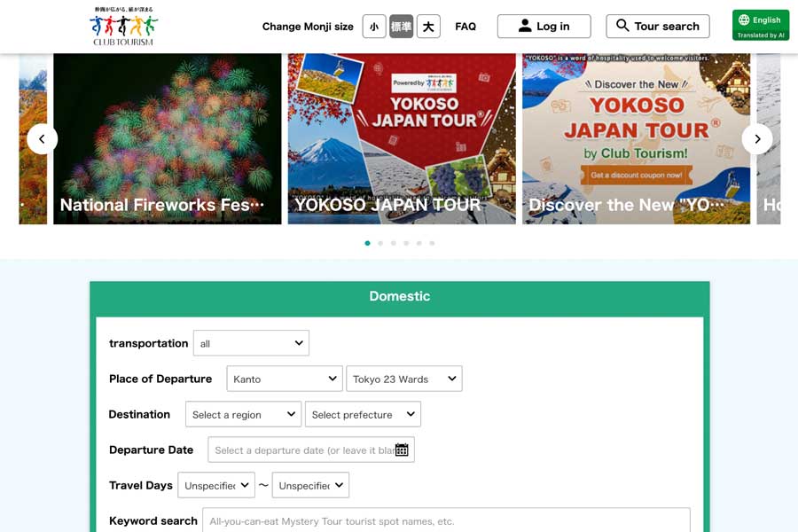Open Tour search
The height and width of the screenshot is (532, 798).
click(x=658, y=26)
